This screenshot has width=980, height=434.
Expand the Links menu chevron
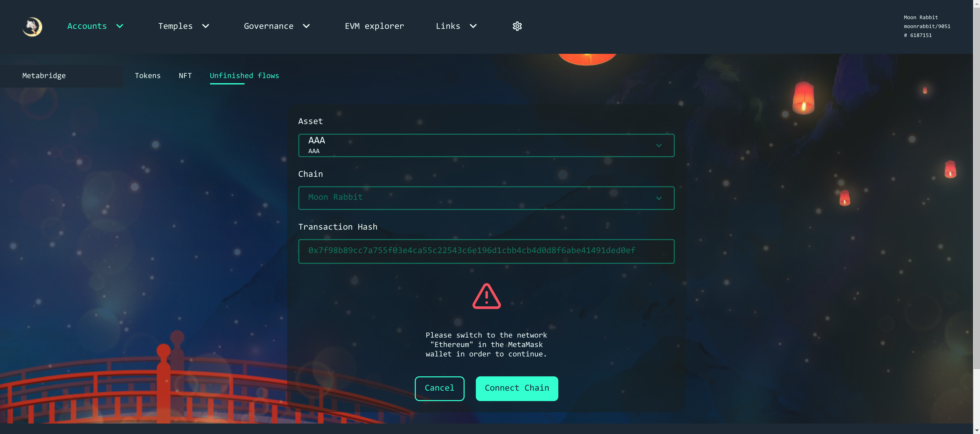point(473,26)
